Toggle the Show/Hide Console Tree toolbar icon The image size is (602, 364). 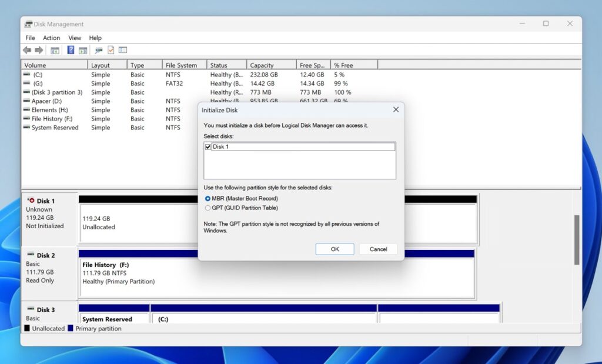coord(55,50)
